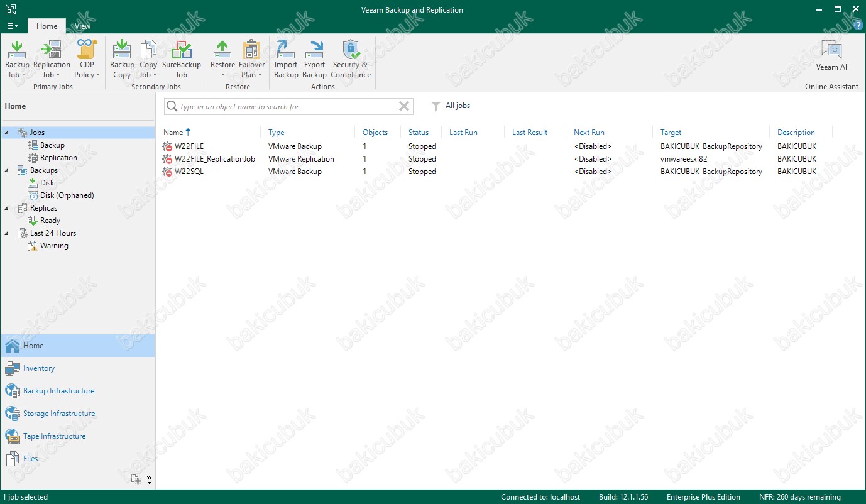Expand navigation pane overflow chevron

149,479
